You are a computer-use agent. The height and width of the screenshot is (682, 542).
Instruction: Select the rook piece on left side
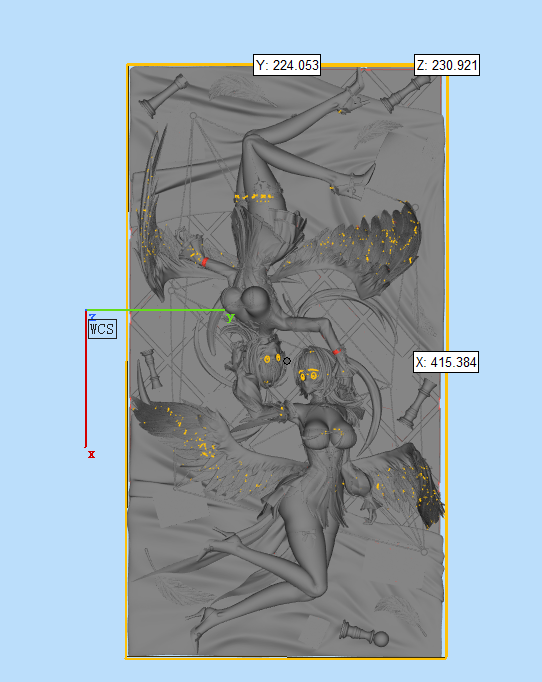click(x=151, y=368)
